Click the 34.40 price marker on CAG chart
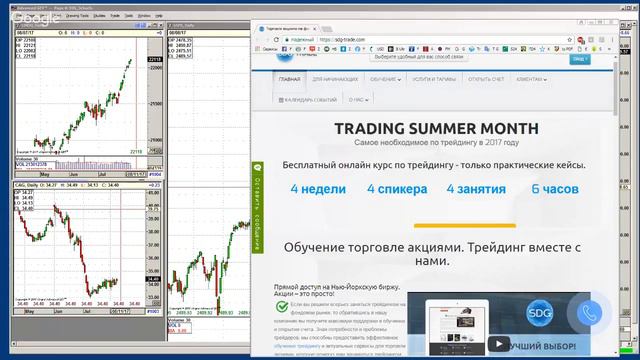Screen dimensions: 640x360 click(x=153, y=280)
